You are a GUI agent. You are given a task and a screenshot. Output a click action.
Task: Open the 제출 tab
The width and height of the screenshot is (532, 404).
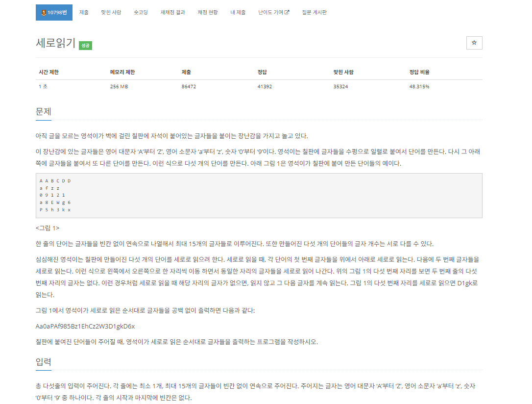tap(84, 13)
